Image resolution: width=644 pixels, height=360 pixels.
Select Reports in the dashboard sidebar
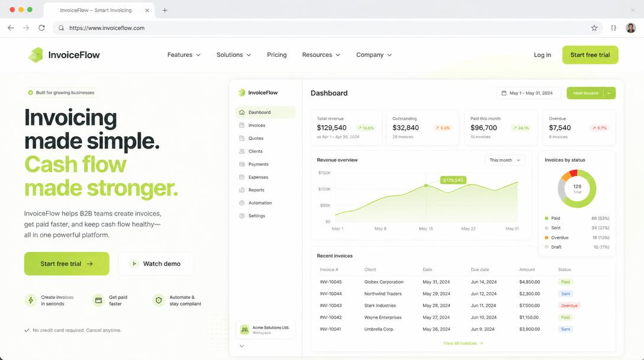[266, 190]
